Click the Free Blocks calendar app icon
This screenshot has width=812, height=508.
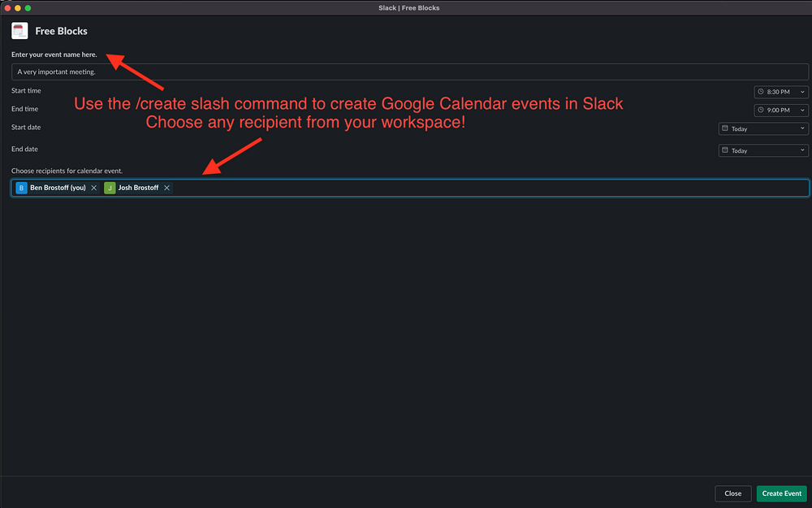pos(19,31)
